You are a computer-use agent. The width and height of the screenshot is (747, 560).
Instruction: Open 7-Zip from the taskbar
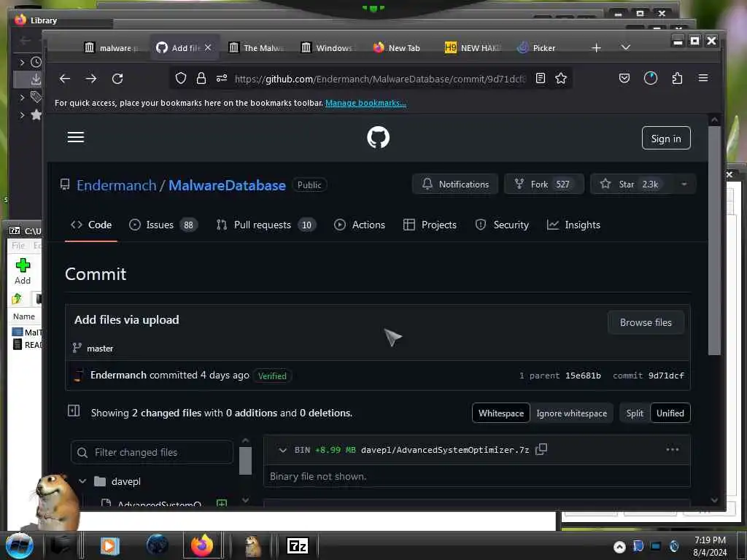pos(298,545)
